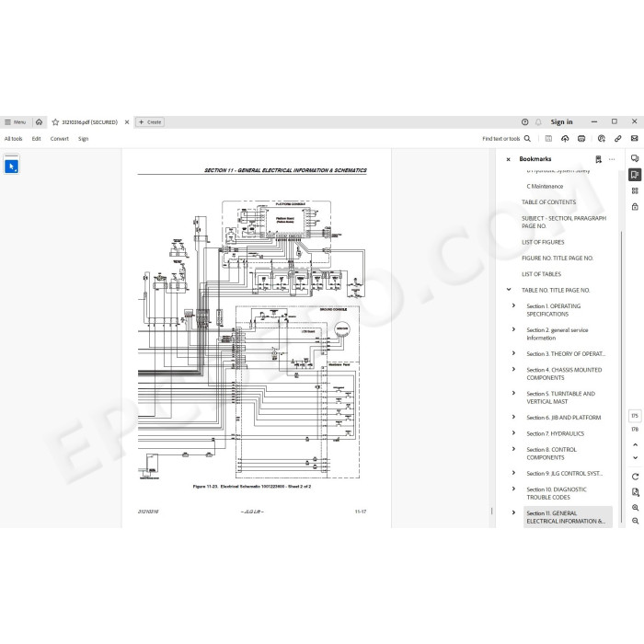Click the save file icon
This screenshot has width=644, height=644.
(548, 139)
